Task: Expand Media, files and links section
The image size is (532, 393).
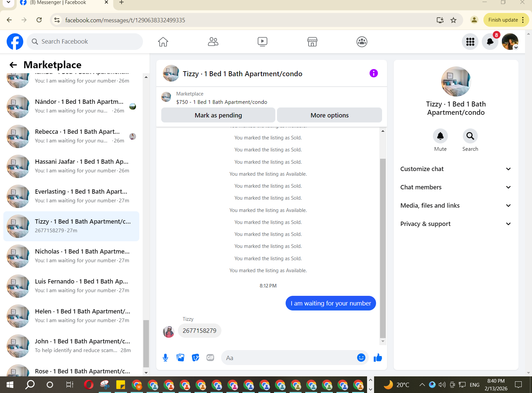Action: (x=456, y=205)
